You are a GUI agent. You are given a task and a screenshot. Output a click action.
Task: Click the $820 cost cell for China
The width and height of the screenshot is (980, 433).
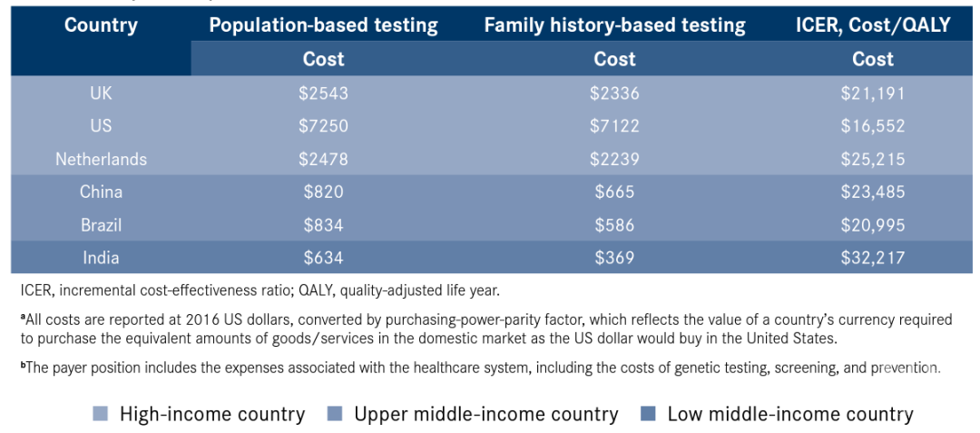pos(324,192)
